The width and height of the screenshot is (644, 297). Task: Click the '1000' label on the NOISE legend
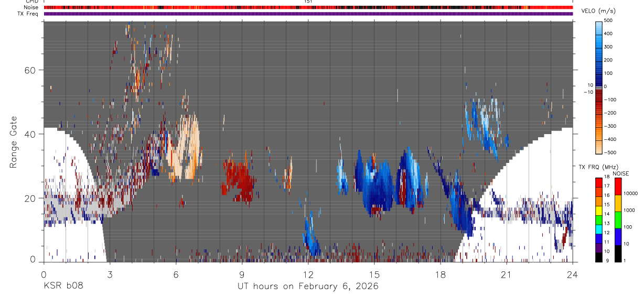pyautogui.click(x=629, y=210)
